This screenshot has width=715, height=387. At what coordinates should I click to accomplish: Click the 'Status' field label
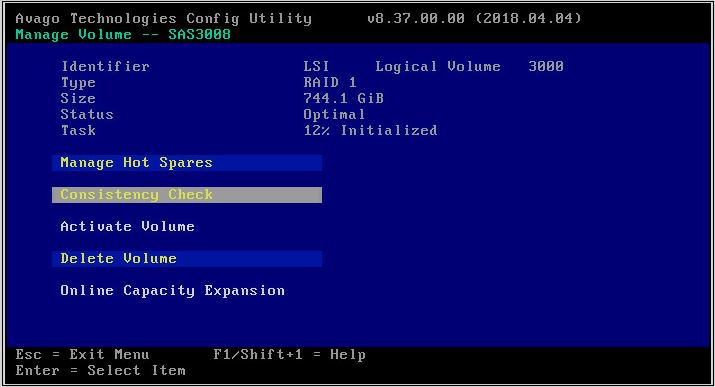coord(87,114)
